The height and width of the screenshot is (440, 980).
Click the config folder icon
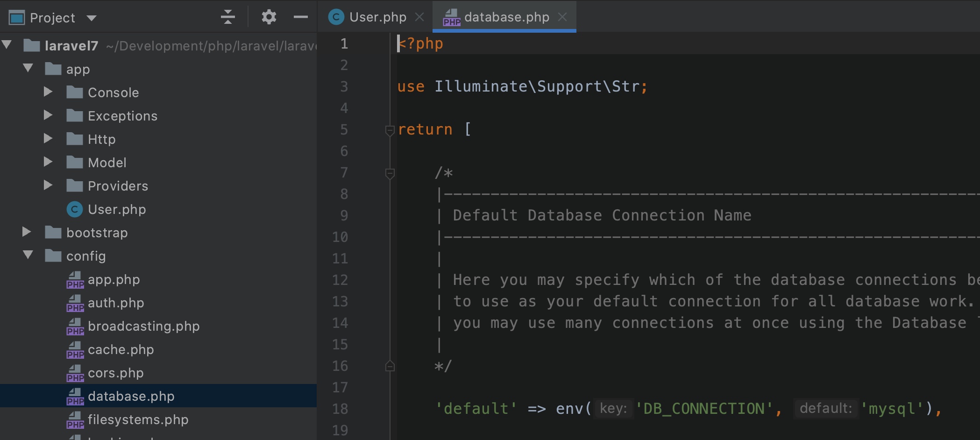(x=53, y=255)
